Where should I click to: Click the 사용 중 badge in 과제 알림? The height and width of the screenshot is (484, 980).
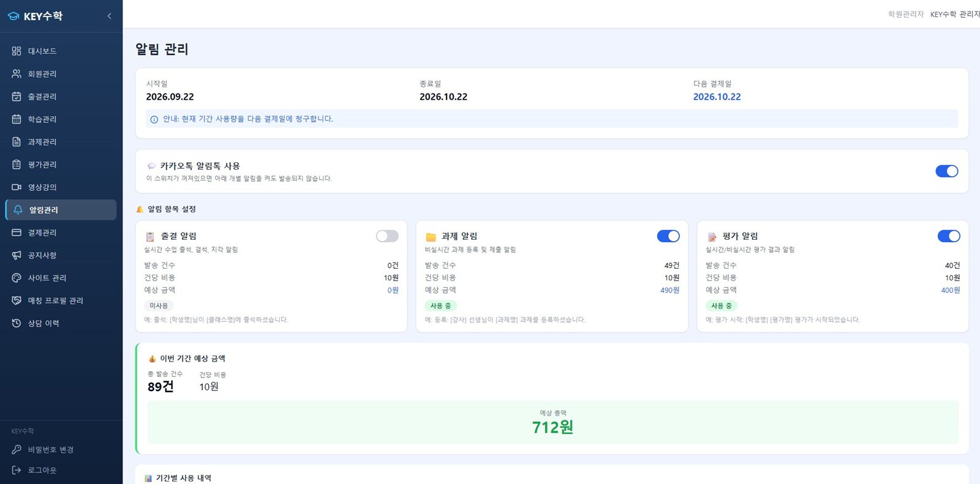point(440,305)
